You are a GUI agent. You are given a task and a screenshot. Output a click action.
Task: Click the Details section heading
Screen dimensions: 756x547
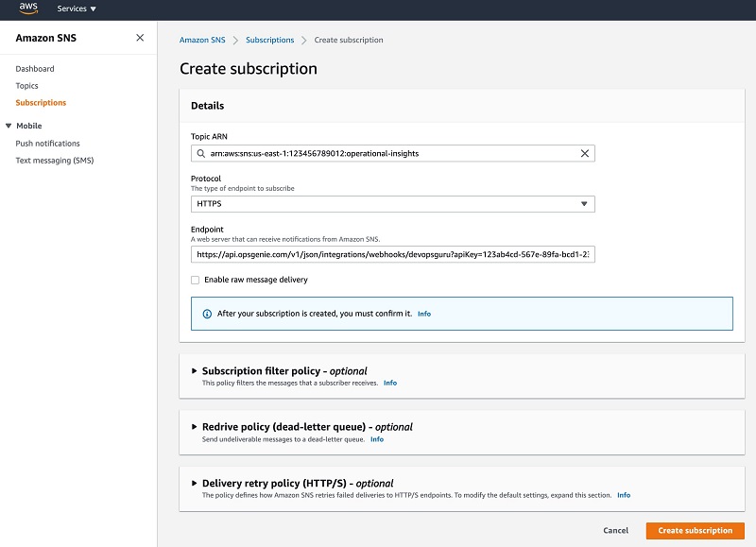coord(207,106)
